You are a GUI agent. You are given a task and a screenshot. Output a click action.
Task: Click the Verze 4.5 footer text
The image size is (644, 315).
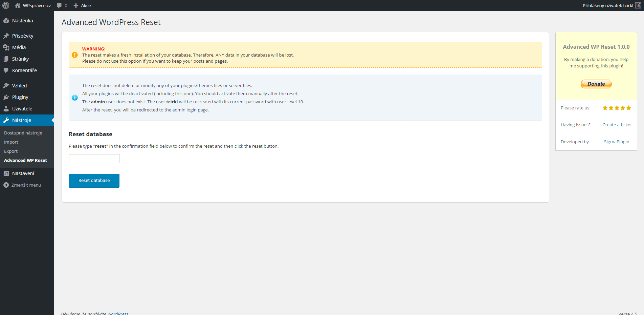[628, 314]
